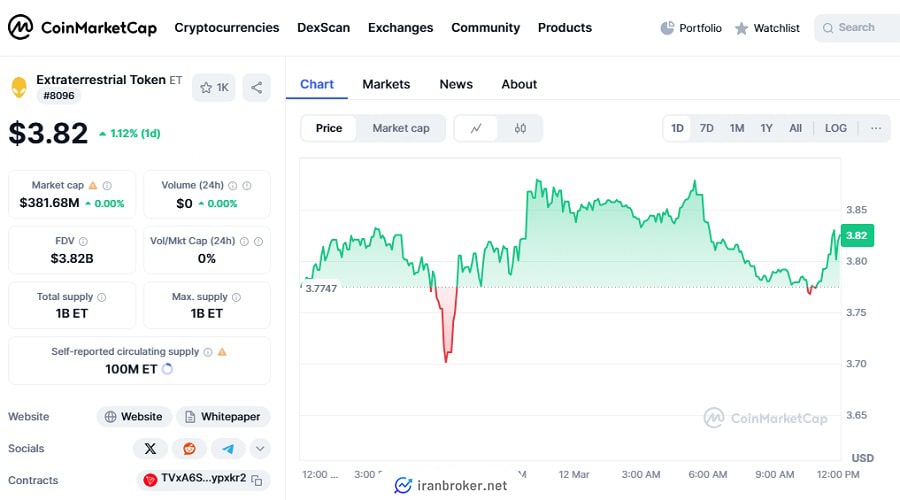Click the Market cap warning triangle icon
900x500 pixels.
point(93,185)
